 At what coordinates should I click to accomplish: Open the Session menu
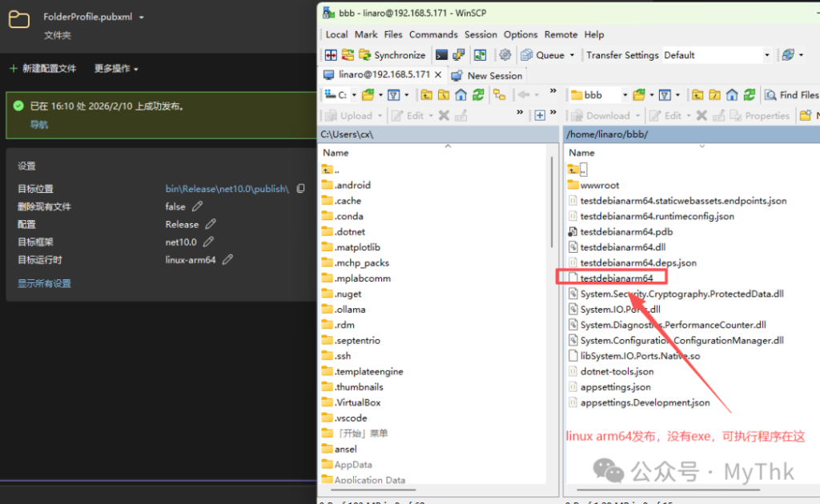[480, 34]
